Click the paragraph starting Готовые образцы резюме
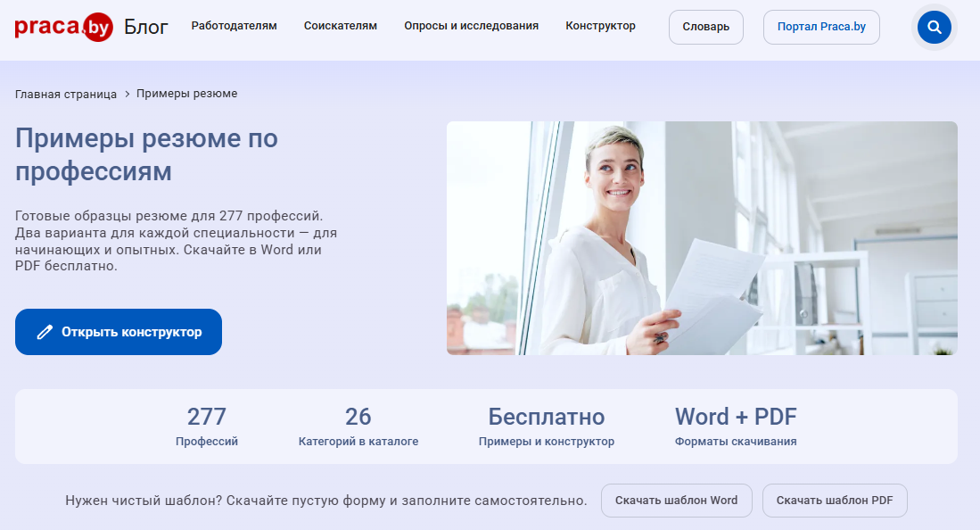Viewport: 980px width, 530px height. [x=177, y=241]
